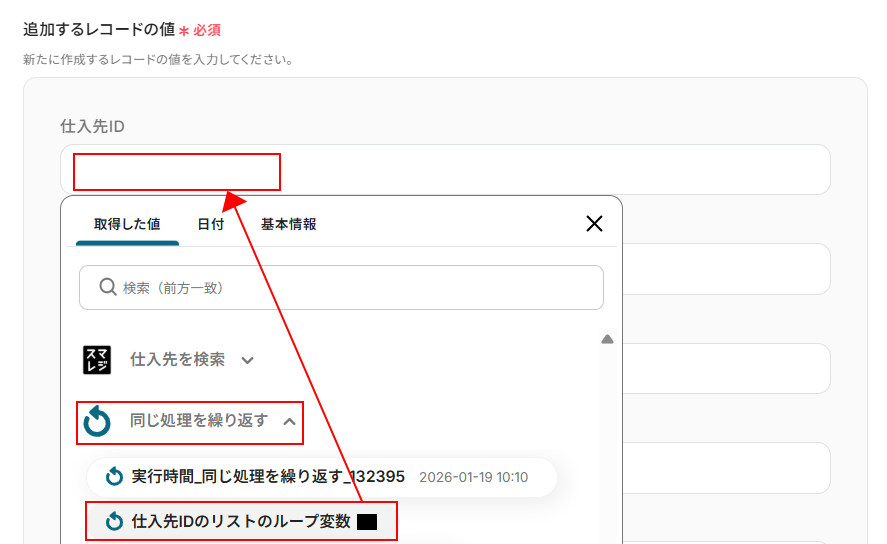Select 実行時間_同じ処理を繰り返す_132395 value
This screenshot has width=887, height=544.
click(321, 477)
